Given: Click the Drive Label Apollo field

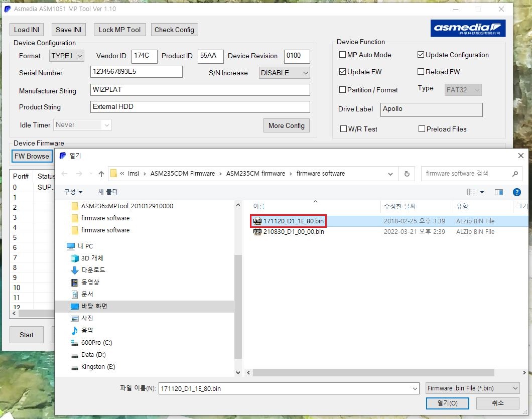Looking at the screenshot, I should point(431,109).
